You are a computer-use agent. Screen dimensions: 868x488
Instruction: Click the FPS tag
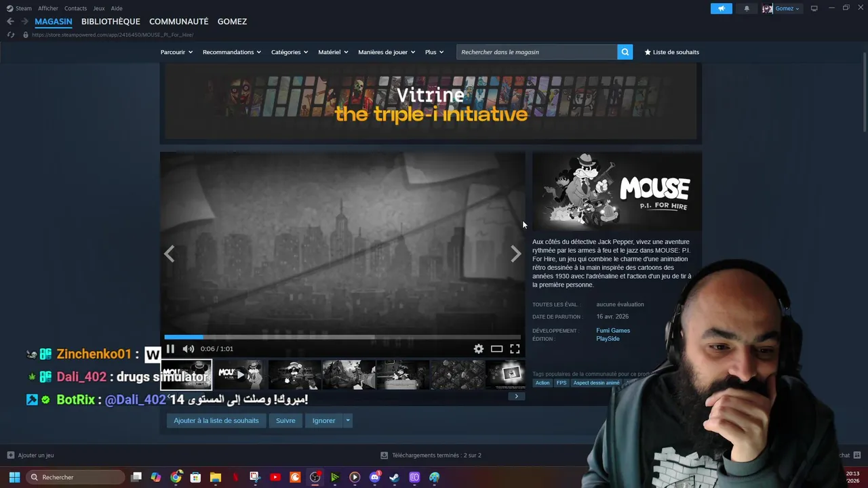tap(561, 383)
